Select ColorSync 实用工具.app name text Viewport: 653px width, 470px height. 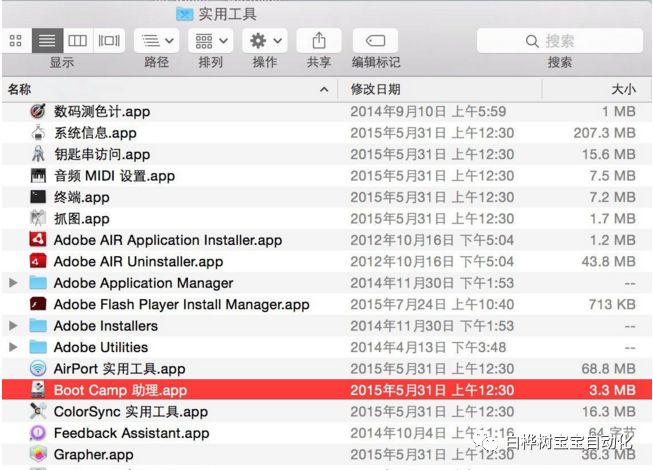pos(131,412)
